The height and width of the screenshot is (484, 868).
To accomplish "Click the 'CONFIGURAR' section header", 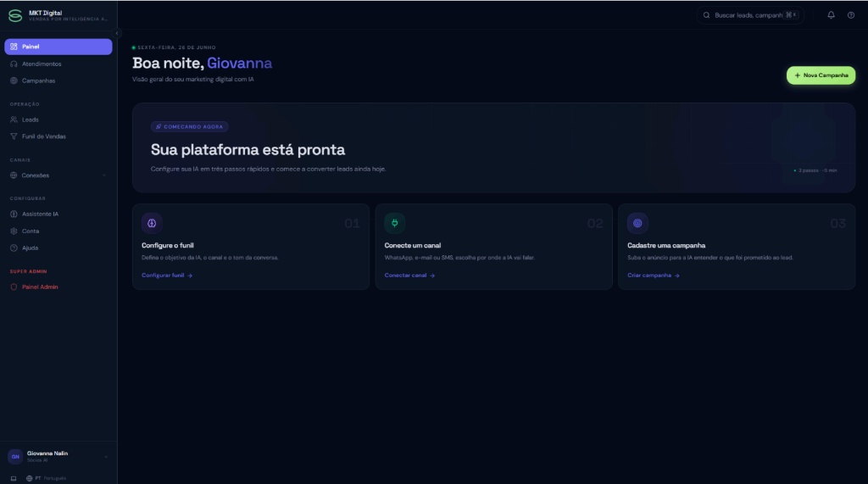I will [x=28, y=198].
